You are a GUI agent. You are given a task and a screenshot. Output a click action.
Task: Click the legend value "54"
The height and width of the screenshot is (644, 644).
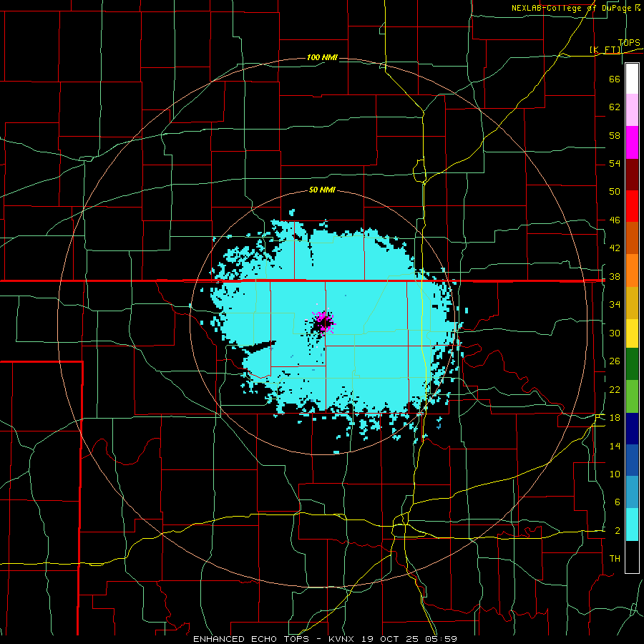[x=615, y=163]
